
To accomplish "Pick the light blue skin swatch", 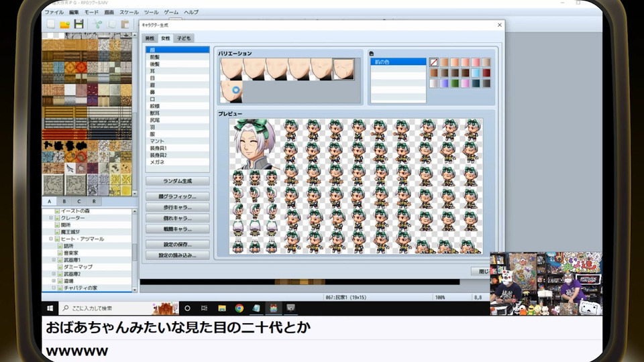I will pos(476,73).
